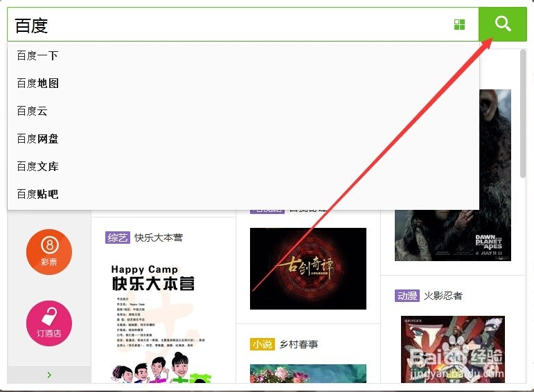Open the 乡村春事 novel link

[299, 344]
